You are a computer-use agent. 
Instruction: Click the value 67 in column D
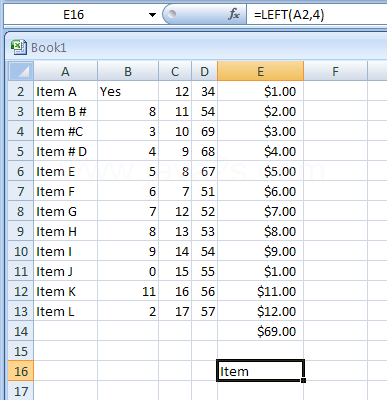[x=204, y=171]
